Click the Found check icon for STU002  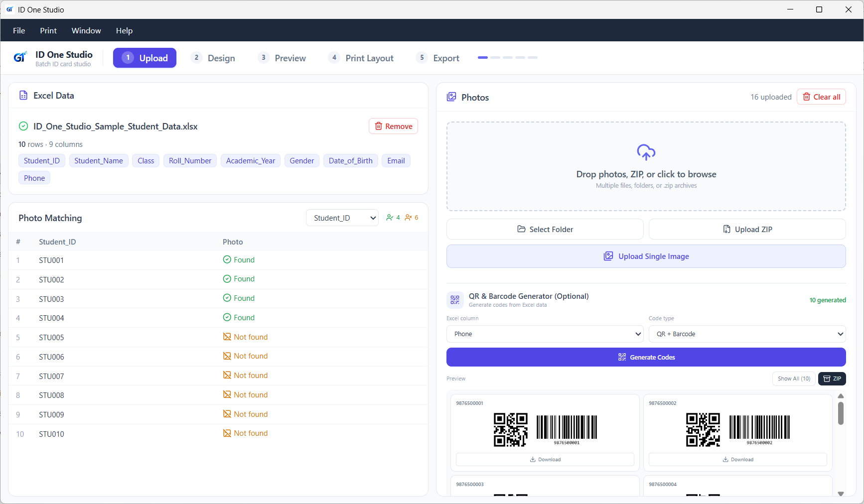227,279
